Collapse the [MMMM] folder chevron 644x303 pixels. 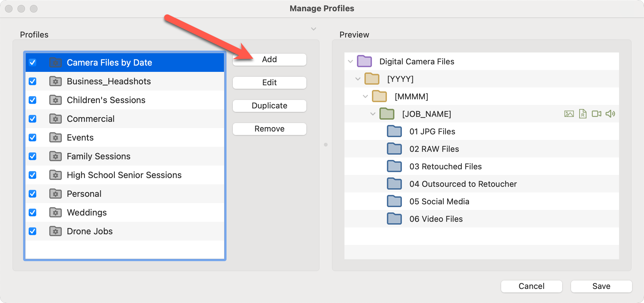tap(365, 97)
